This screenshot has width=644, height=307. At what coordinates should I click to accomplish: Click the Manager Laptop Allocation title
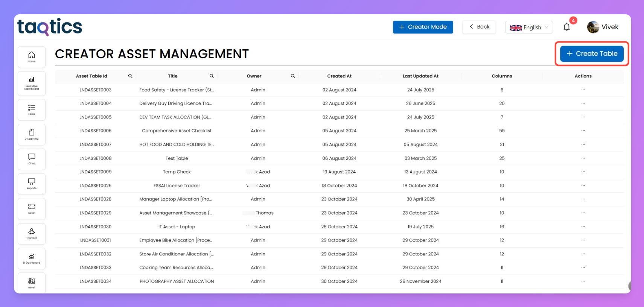tap(175, 199)
